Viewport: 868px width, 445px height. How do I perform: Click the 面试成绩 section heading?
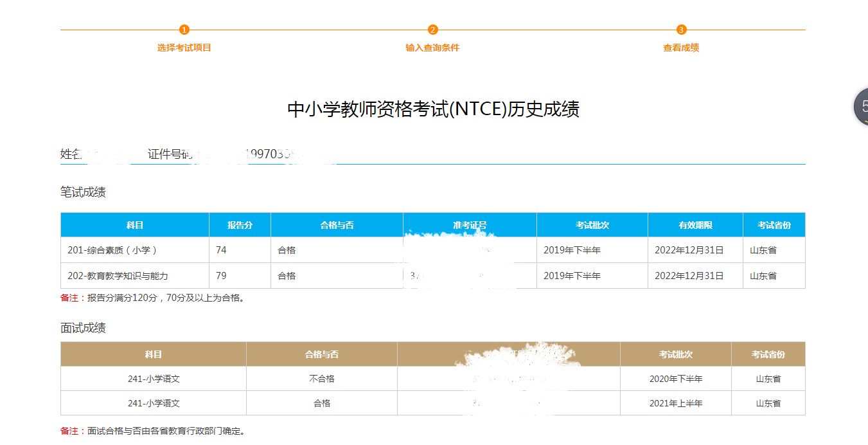[x=83, y=328]
